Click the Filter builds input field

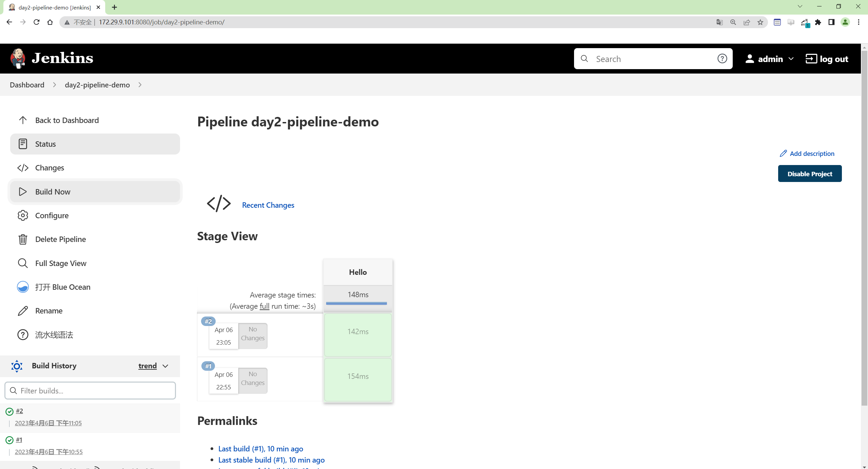[x=90, y=391]
